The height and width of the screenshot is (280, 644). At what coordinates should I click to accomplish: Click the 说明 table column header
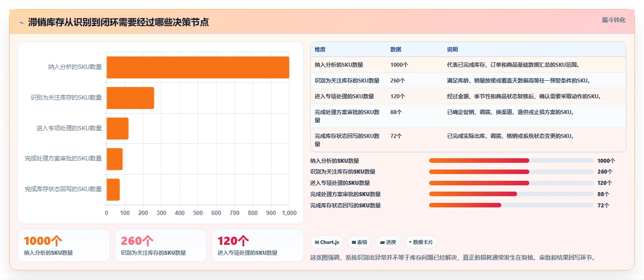pos(453,50)
